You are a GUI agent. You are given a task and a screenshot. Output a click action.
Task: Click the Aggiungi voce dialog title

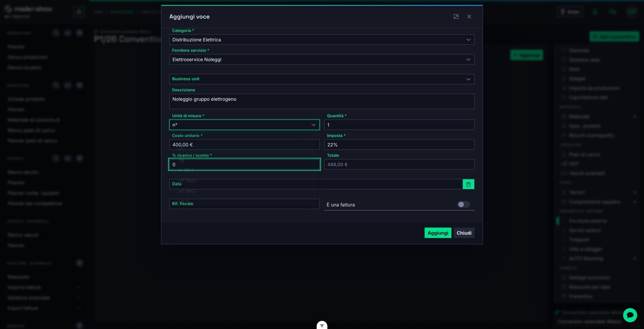coord(189,17)
